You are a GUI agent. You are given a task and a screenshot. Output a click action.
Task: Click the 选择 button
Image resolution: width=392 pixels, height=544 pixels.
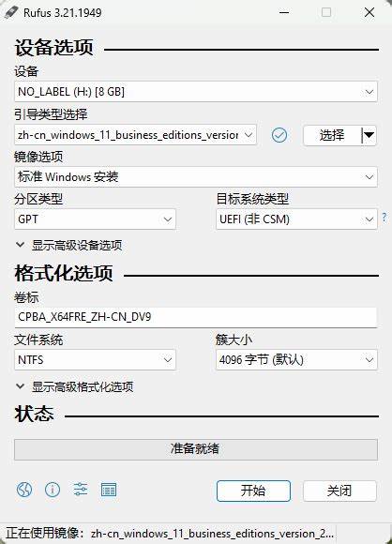tap(332, 135)
